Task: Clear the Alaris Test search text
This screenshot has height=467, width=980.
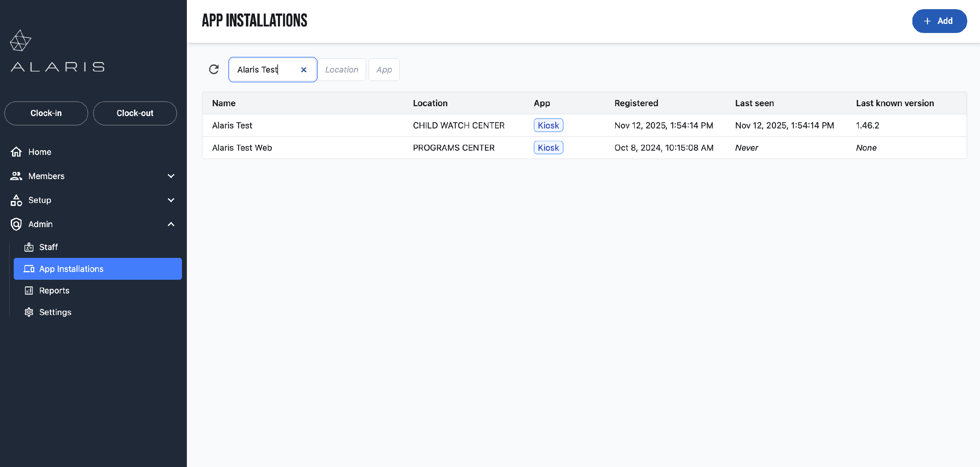Action: [303, 70]
